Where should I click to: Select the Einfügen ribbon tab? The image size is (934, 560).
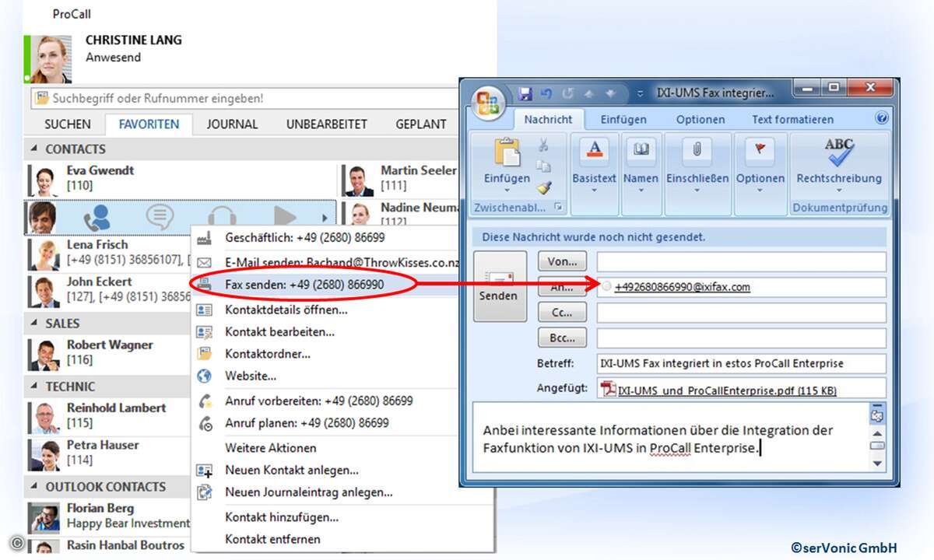point(623,119)
